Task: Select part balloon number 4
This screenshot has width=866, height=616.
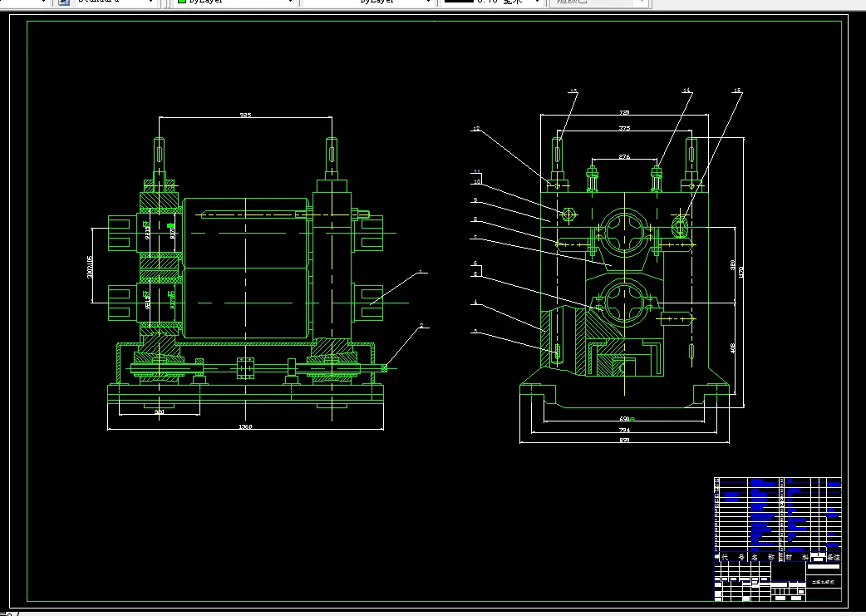Action: (x=475, y=303)
